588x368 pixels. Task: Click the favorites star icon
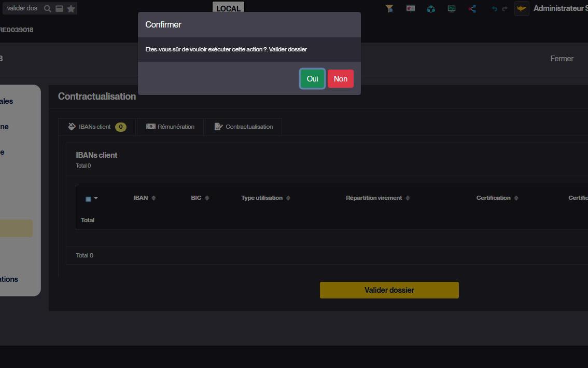pos(71,9)
